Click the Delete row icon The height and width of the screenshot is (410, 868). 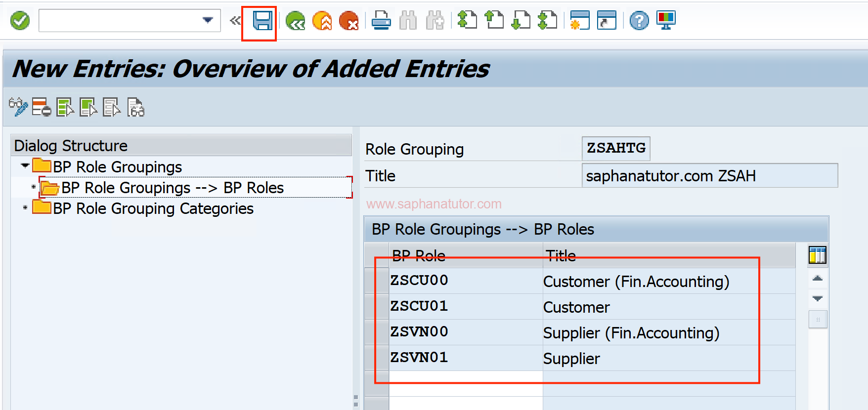[x=42, y=107]
